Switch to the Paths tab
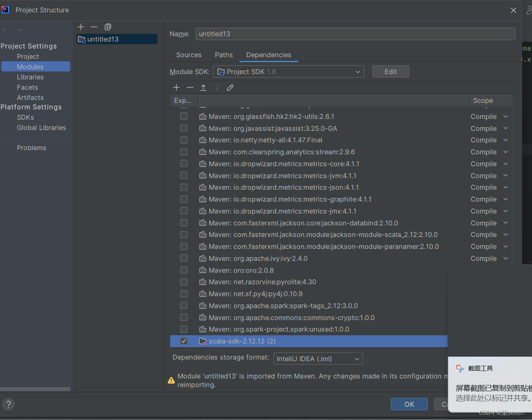Viewport: 532px width, 420px height. pyautogui.click(x=224, y=55)
